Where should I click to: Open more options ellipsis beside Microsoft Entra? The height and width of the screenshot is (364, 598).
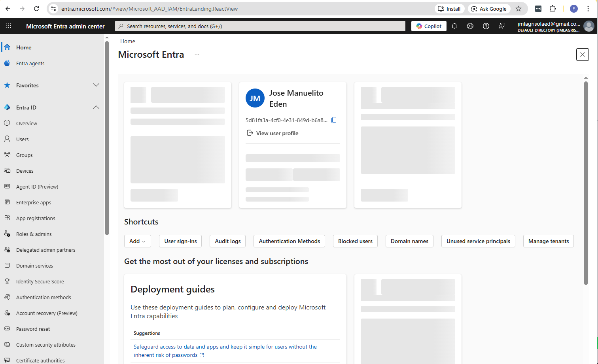coord(197,55)
